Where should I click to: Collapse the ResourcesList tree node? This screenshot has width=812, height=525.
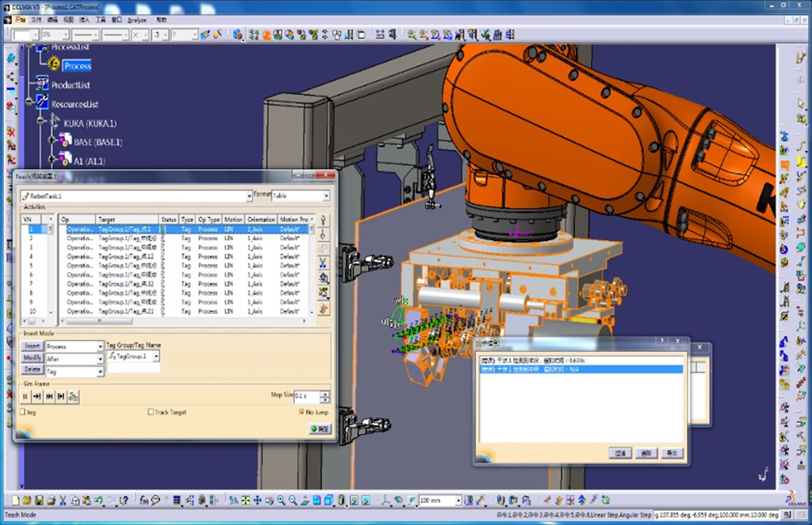[x=29, y=101]
